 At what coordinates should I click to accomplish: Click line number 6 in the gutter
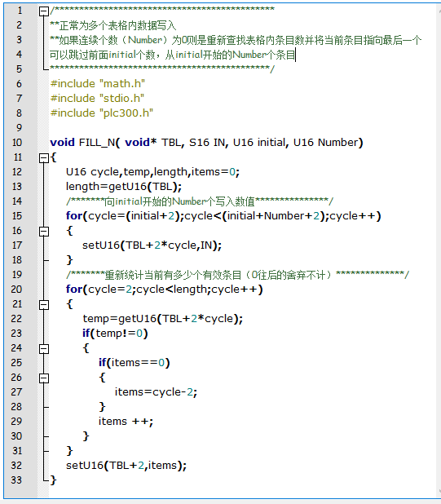pyautogui.click(x=20, y=83)
